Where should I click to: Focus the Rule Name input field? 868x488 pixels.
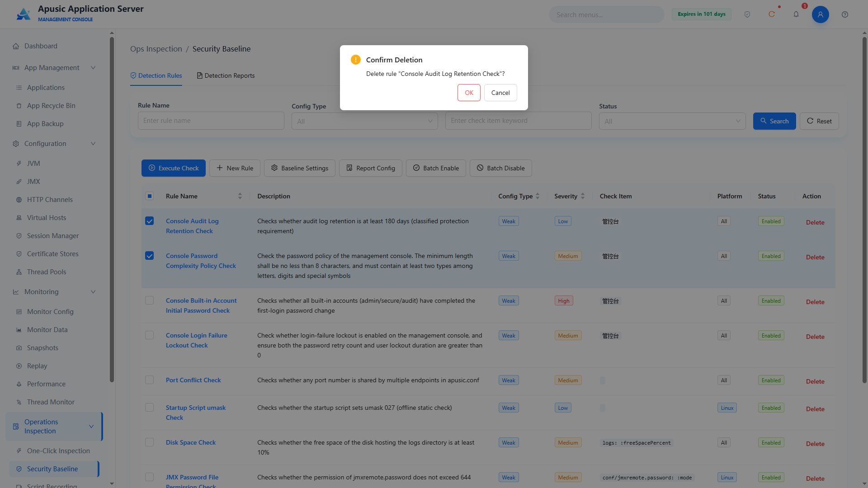tap(211, 121)
